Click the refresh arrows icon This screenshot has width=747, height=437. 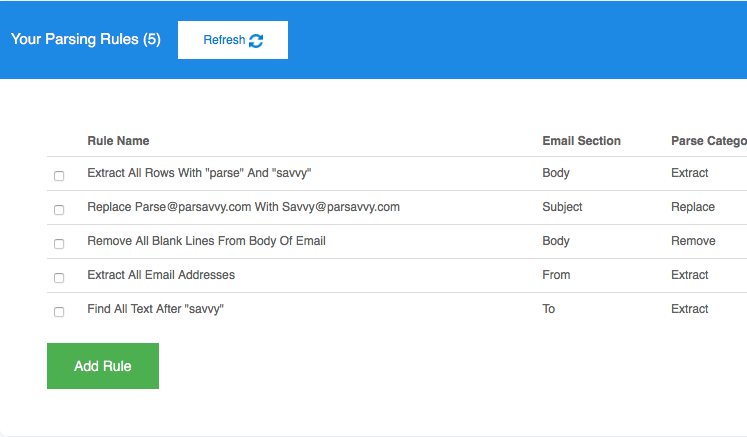pos(256,41)
